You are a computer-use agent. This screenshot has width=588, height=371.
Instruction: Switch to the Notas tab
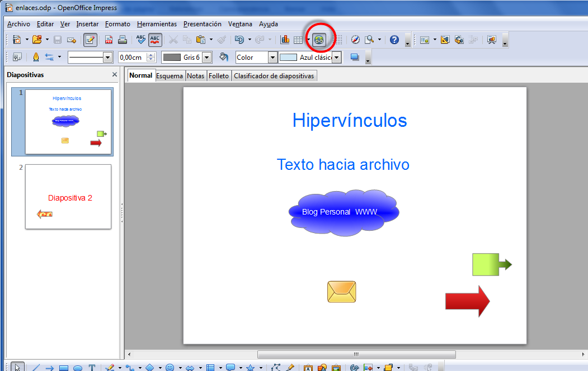coord(196,76)
